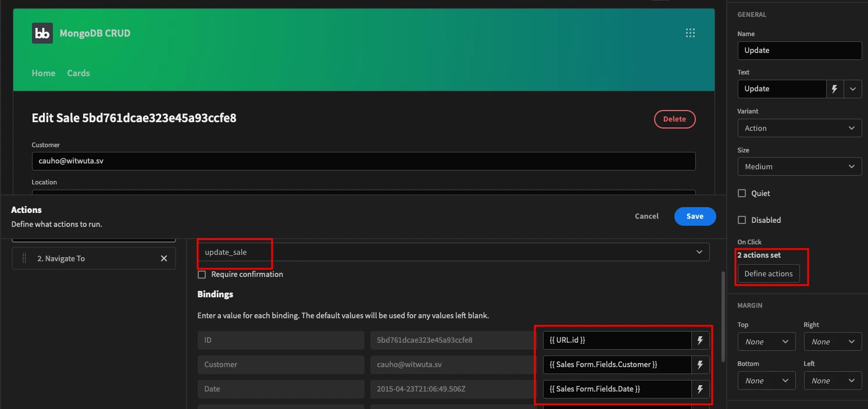Open the app grid menu icon
868x409 pixels.
click(x=691, y=33)
